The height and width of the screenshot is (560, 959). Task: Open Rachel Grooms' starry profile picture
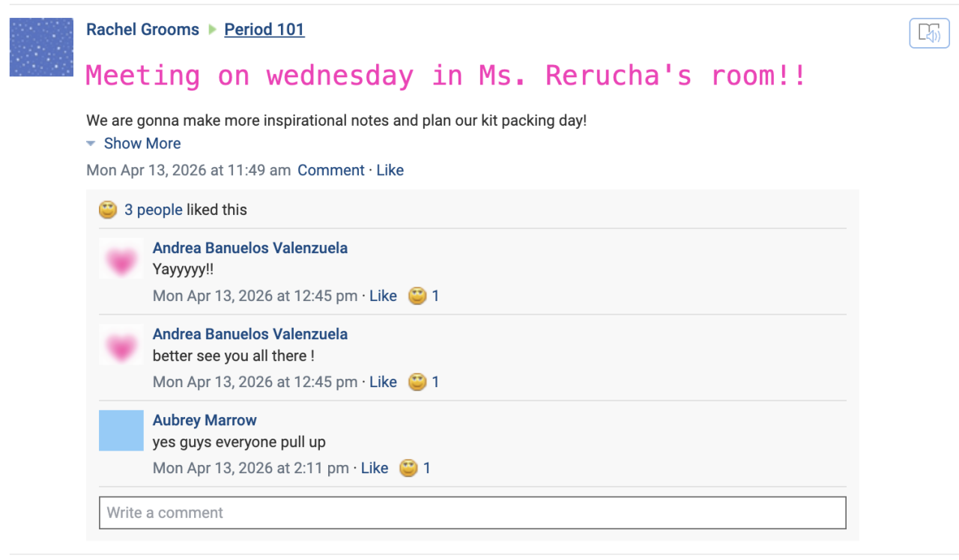pyautogui.click(x=41, y=47)
